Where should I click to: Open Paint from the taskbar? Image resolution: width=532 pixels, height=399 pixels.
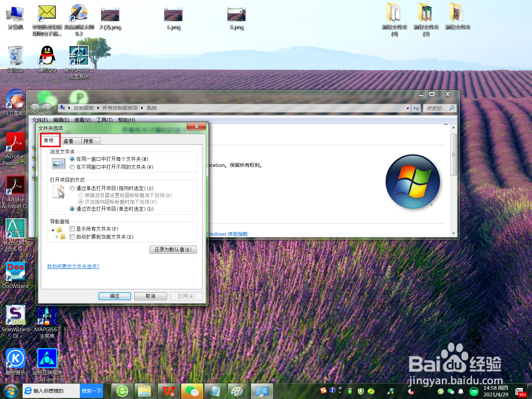point(237,391)
